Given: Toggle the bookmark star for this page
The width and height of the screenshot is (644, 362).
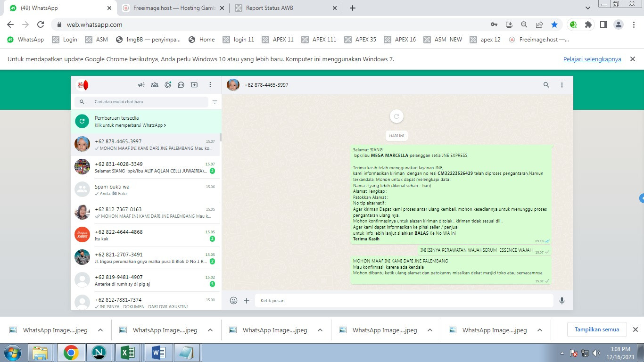Looking at the screenshot, I should click(x=554, y=25).
